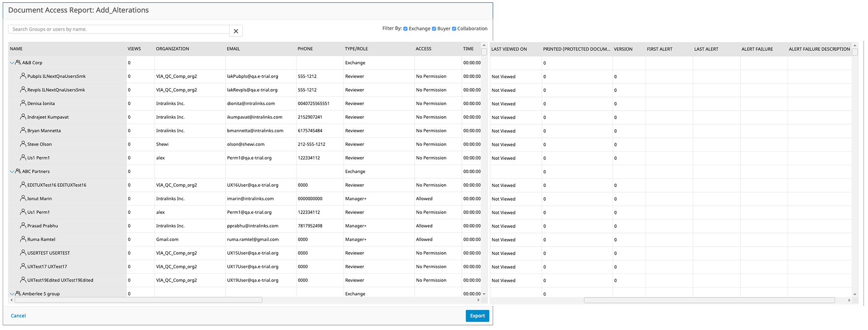Click phone number 7817952498

310,226
